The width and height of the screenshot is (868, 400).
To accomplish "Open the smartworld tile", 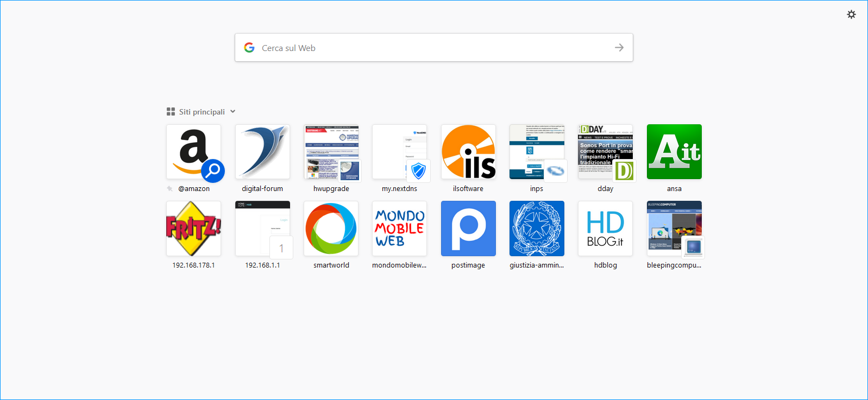I will tap(331, 228).
